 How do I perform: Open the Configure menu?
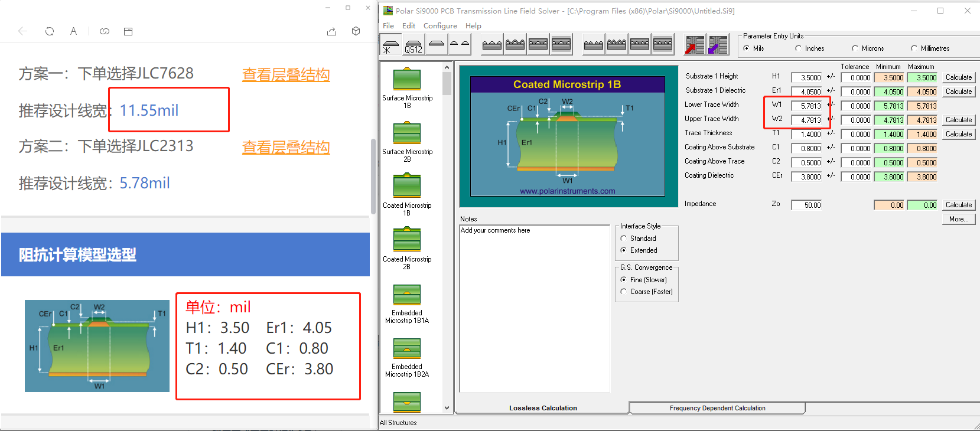pos(440,25)
